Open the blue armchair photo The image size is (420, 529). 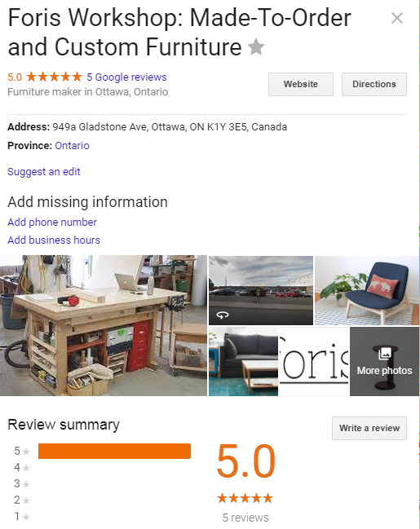(367, 290)
